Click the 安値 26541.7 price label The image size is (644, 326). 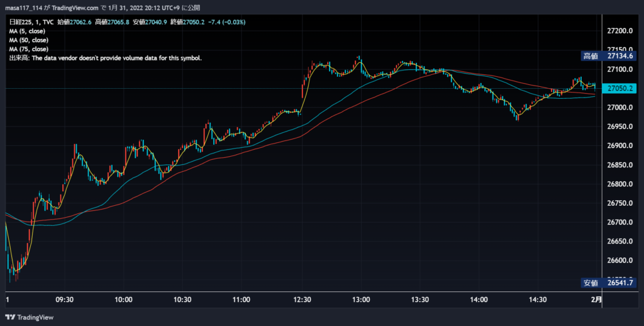[x=609, y=283]
